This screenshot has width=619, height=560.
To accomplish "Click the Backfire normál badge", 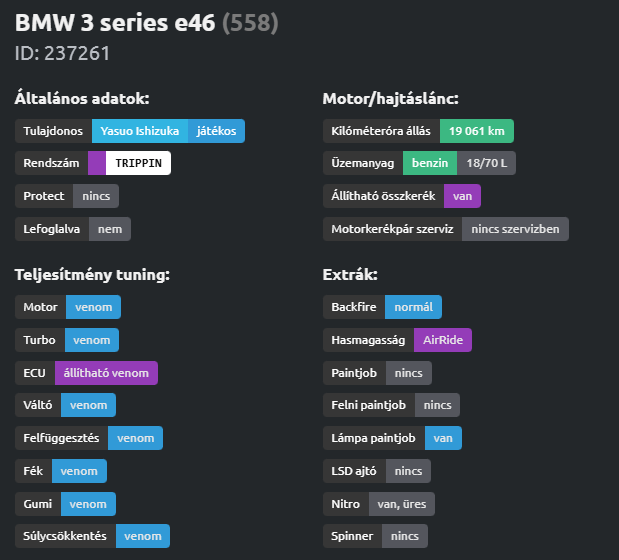I will click(x=413, y=307).
